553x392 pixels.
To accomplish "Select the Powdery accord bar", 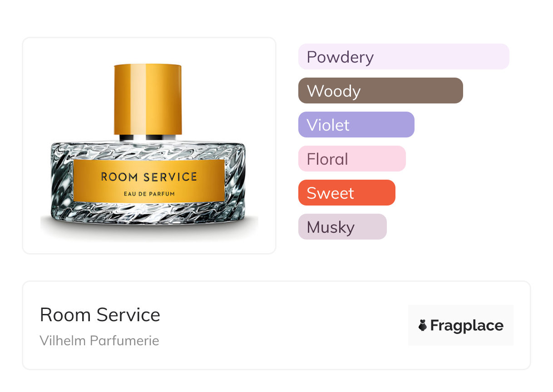I will pos(403,57).
